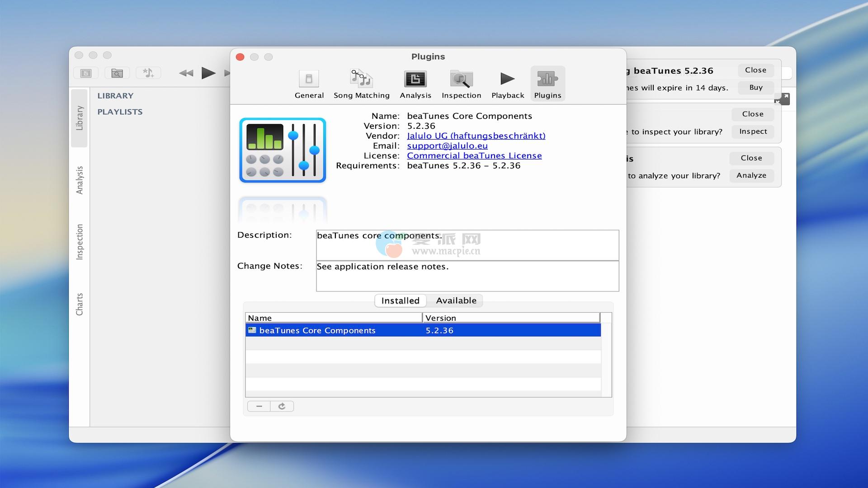Click the folder search toolbar icon
868x488 pixels.
pyautogui.click(x=117, y=73)
